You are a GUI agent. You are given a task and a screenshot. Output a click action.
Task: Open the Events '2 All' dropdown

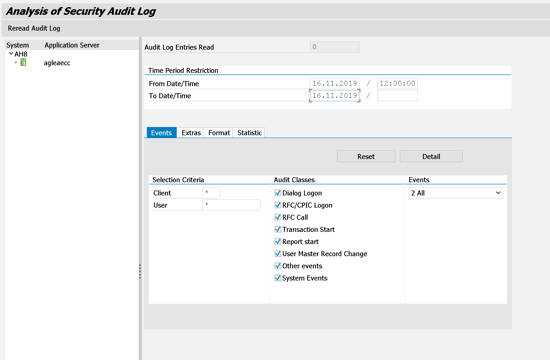click(456, 193)
